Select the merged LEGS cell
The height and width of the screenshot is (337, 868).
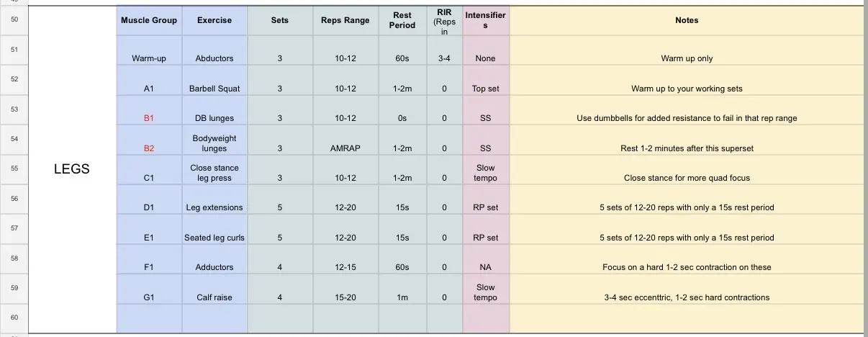pos(72,170)
